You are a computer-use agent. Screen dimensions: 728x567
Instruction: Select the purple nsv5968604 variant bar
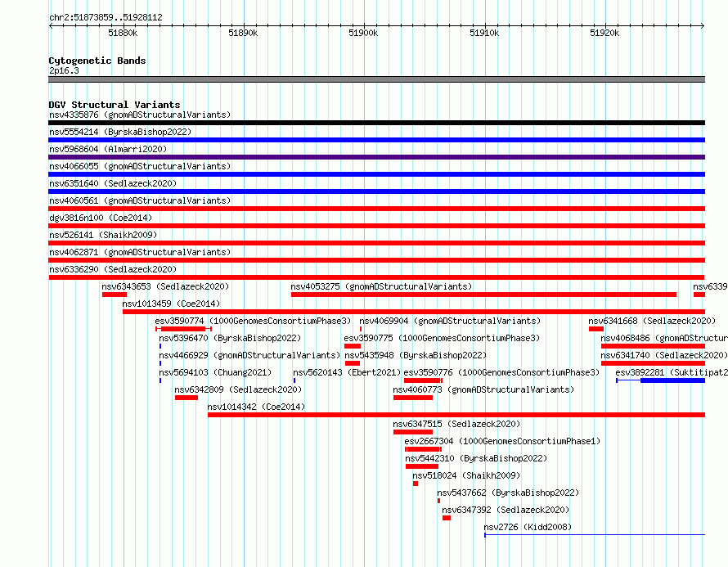point(376,157)
